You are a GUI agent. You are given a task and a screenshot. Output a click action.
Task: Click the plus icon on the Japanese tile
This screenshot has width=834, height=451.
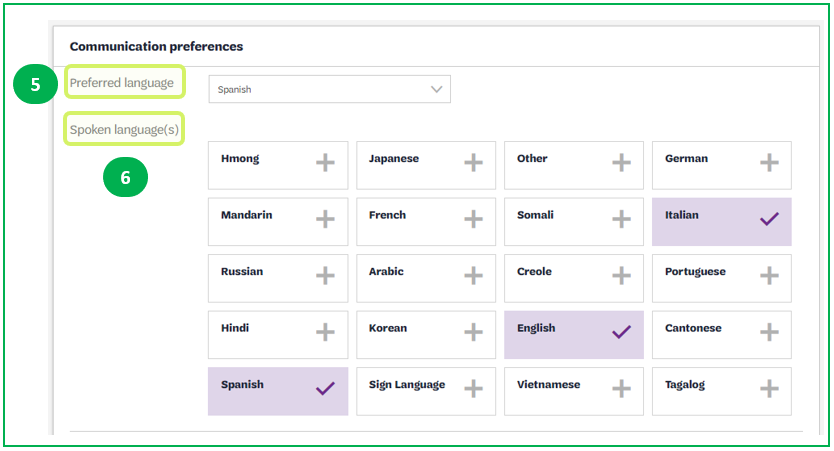pyautogui.click(x=473, y=163)
